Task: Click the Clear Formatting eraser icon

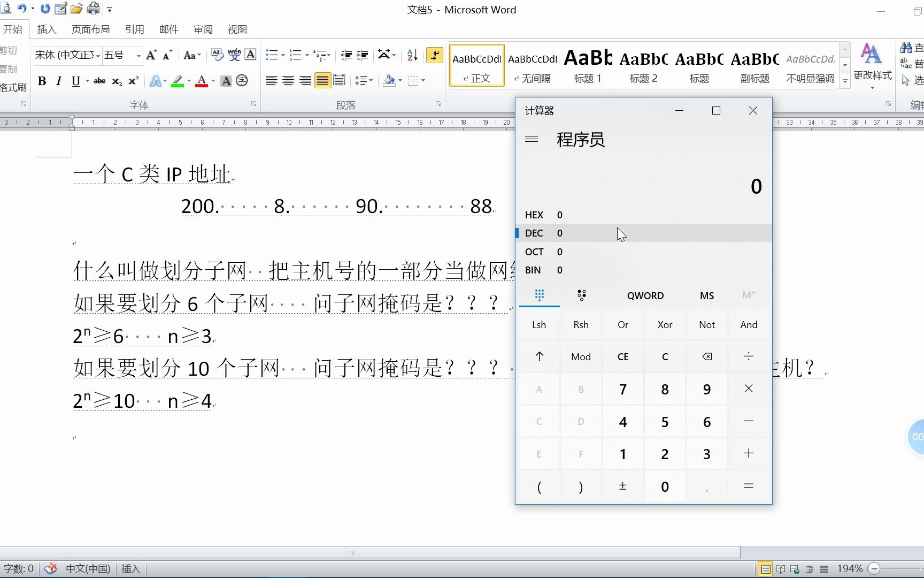Action: 217,55
